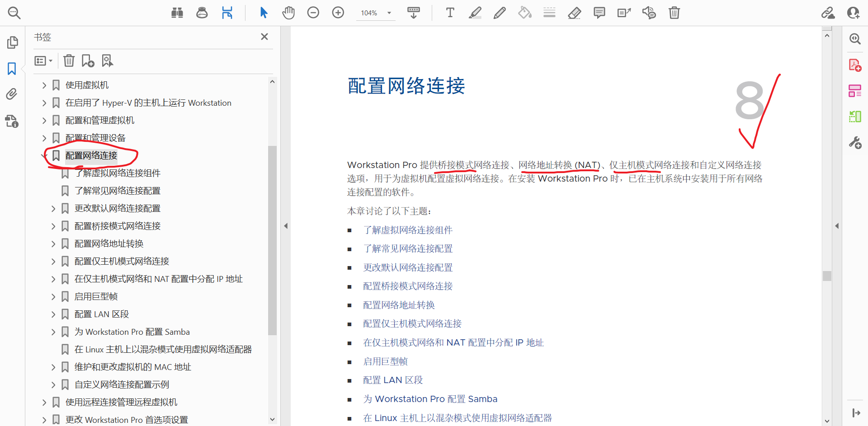Open the binoculars find tool

point(177,13)
